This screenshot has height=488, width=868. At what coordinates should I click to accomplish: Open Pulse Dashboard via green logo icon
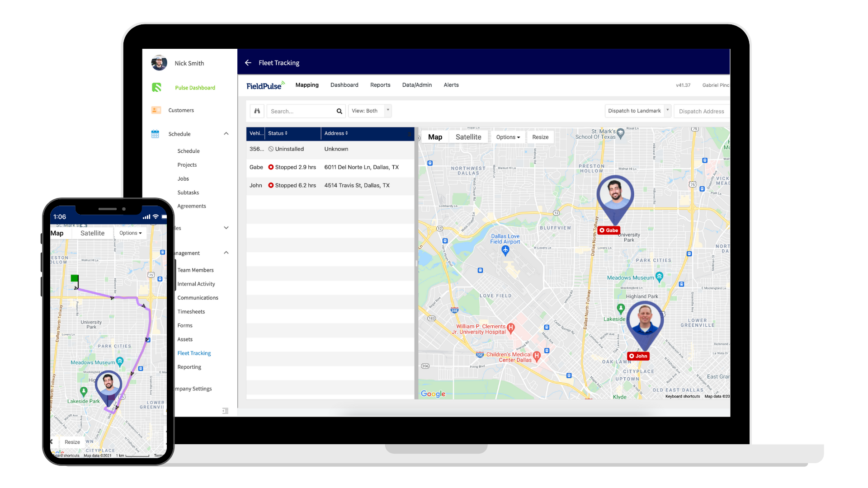(156, 88)
